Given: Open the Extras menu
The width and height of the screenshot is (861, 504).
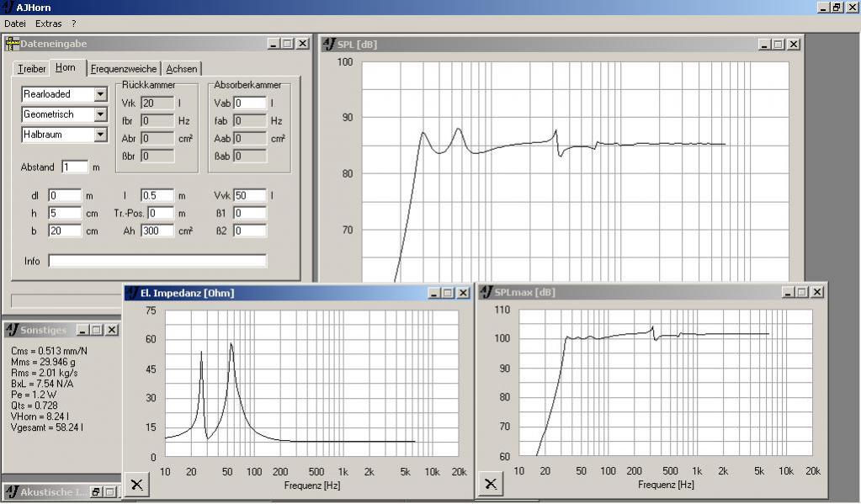Looking at the screenshot, I should coord(48,24).
